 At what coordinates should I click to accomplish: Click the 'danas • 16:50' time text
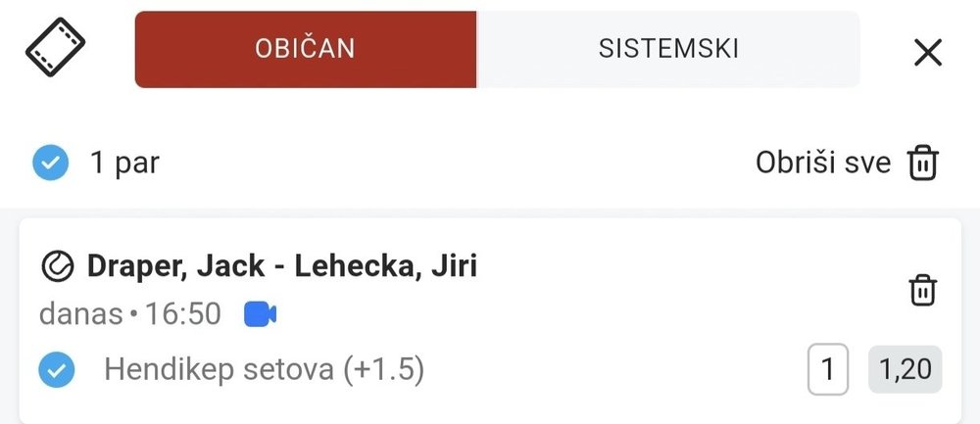130,314
